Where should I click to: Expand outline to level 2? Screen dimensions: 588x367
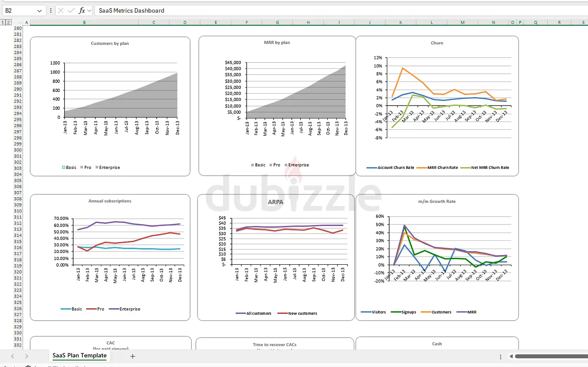(x=8, y=22)
